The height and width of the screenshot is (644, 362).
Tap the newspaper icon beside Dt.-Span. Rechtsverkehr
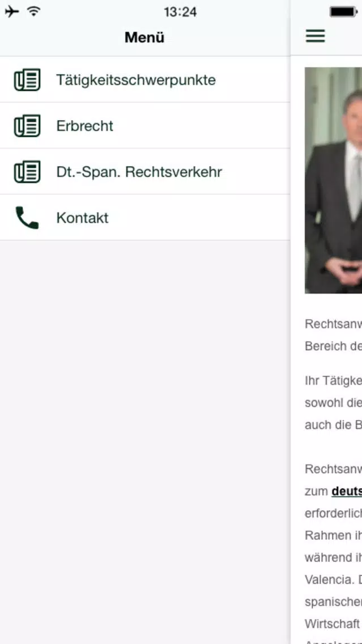click(x=27, y=172)
